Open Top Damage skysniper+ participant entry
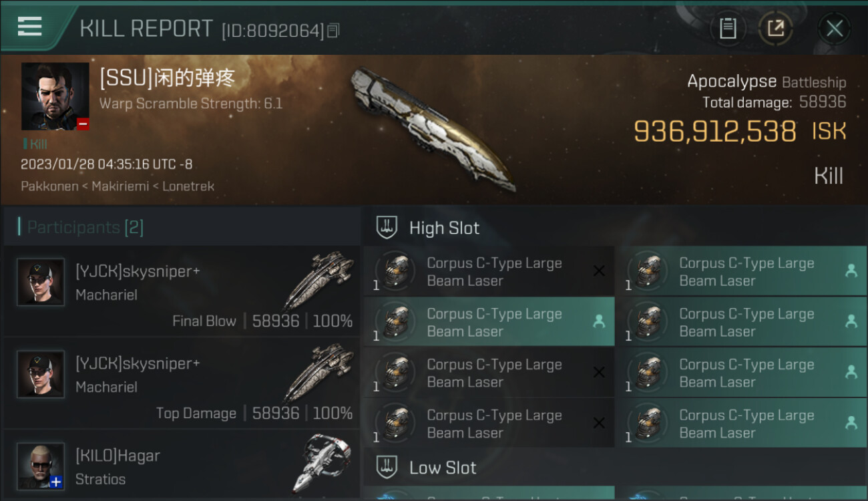This screenshot has height=501, width=868. (182, 383)
